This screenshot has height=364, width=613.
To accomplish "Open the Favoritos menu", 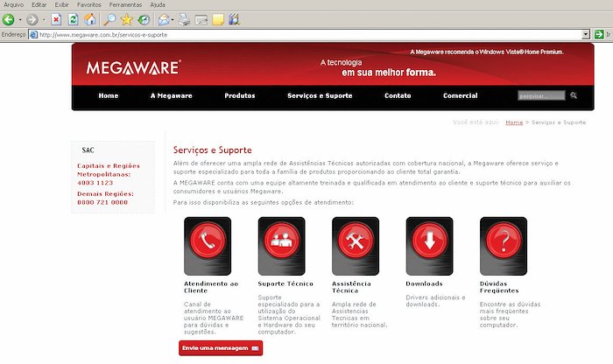I will (88, 4).
